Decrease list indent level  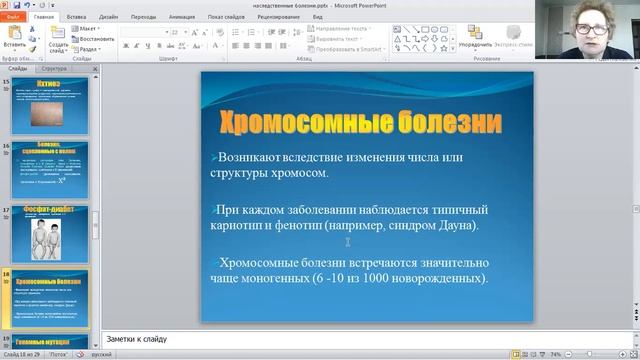(x=271, y=32)
